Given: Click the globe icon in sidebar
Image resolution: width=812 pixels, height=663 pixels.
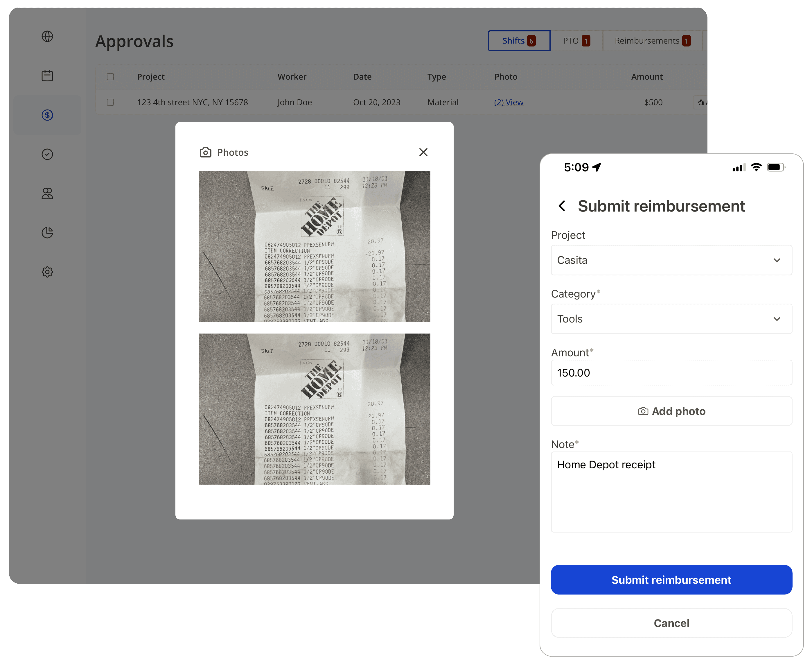Looking at the screenshot, I should (x=47, y=36).
